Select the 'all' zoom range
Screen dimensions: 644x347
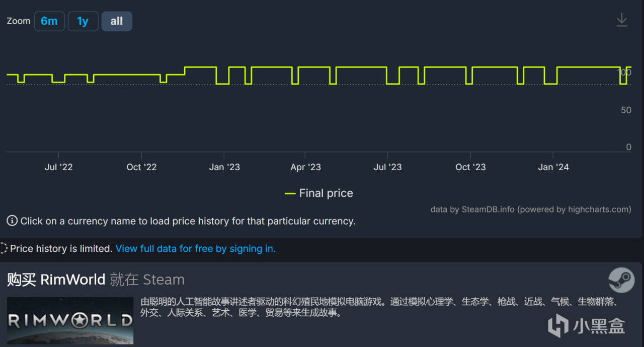pos(117,21)
